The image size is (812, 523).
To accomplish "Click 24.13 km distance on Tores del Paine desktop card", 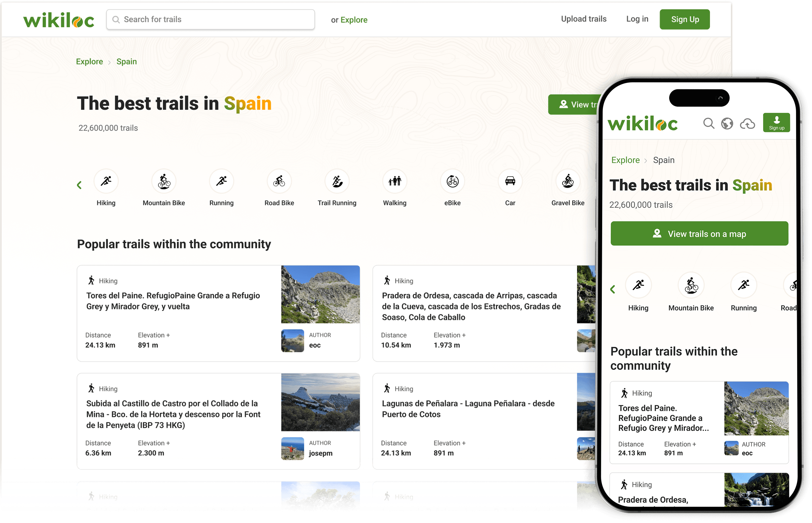I will pos(100,345).
